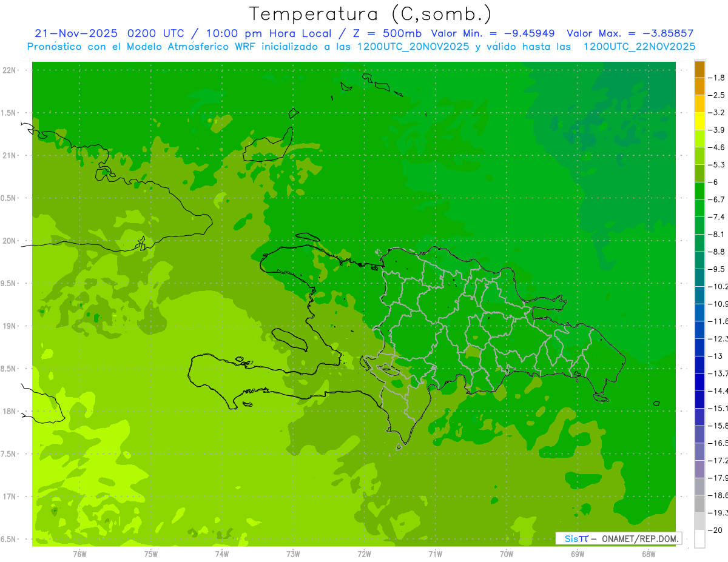Click the yellow swatch between '-3.2' and '-3.9'
The width and height of the screenshot is (728, 562).
pyautogui.click(x=699, y=121)
